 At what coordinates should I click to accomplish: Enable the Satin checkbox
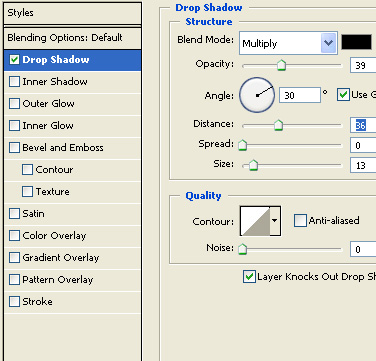click(14, 214)
